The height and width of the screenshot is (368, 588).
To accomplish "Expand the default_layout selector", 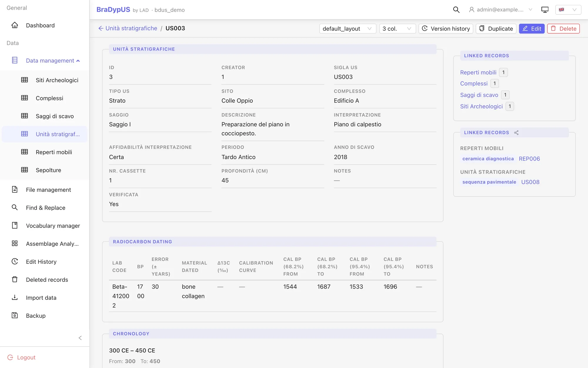I will 348,29.
